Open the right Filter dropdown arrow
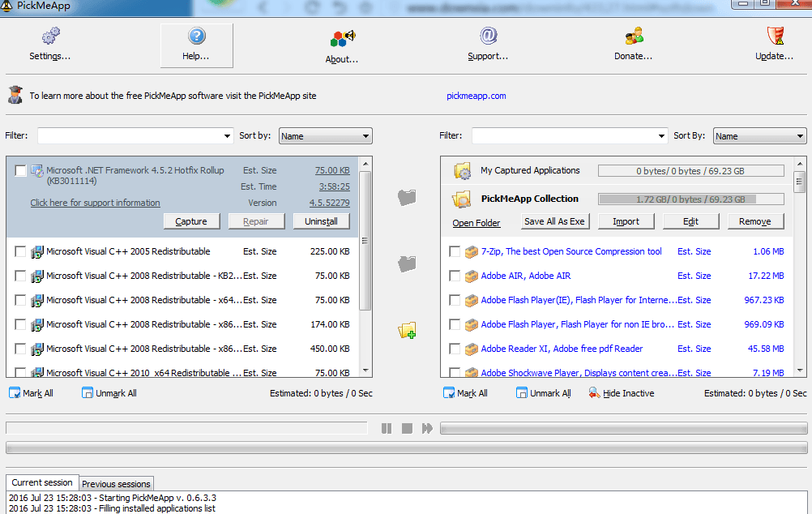Image resolution: width=812 pixels, height=514 pixels. (x=661, y=135)
